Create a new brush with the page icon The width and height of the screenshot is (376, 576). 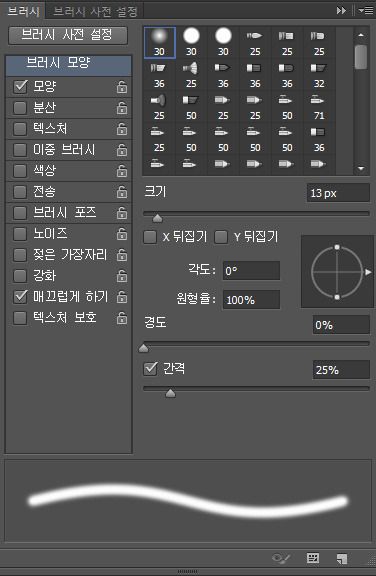[342, 559]
